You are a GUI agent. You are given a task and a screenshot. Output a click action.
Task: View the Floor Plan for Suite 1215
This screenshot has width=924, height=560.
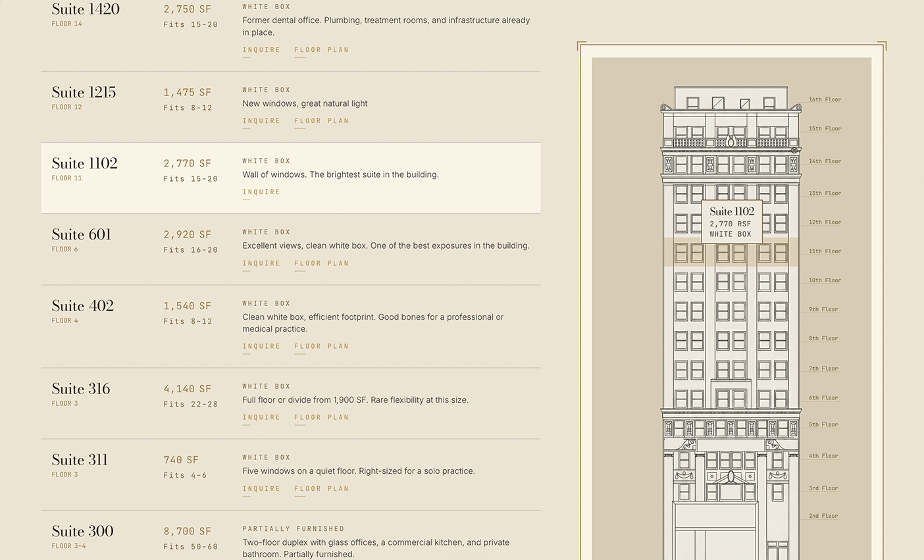tap(322, 121)
